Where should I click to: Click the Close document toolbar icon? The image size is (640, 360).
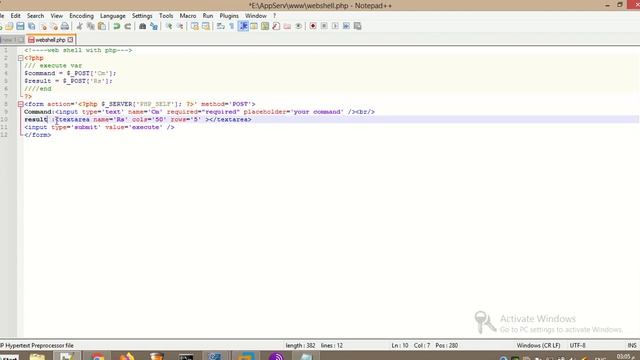click(43, 26)
